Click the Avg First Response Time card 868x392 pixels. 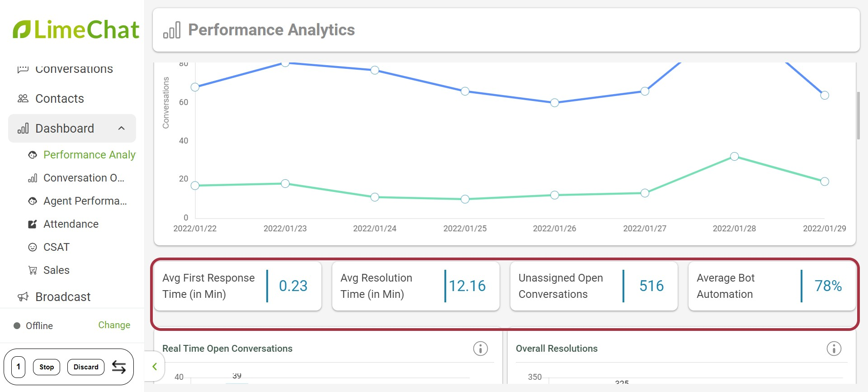[x=238, y=286]
